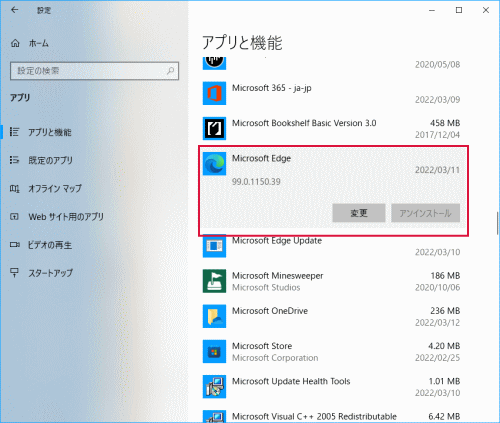Click the Microsoft Bookshelf Basic icon
Viewport: 500px width, 423px height.
point(214,128)
